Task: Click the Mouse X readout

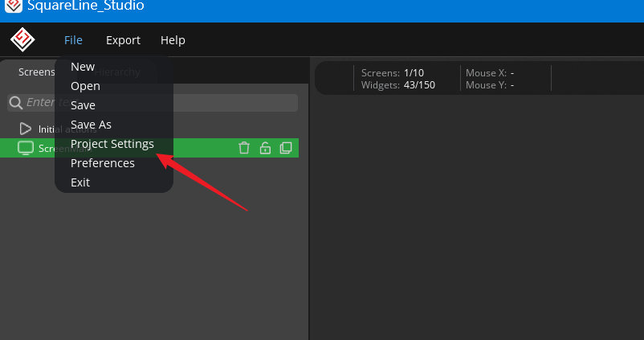Action: click(490, 73)
